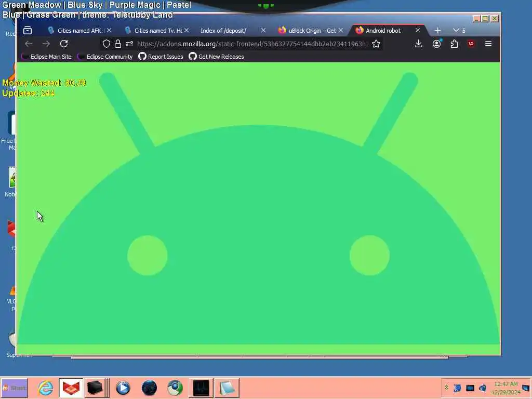532x399 pixels.
Task: Open the dark monitor graph taskbar app
Action: point(201,388)
